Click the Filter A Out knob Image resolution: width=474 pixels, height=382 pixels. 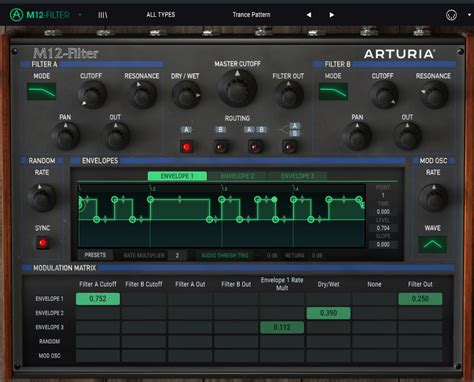116,136
